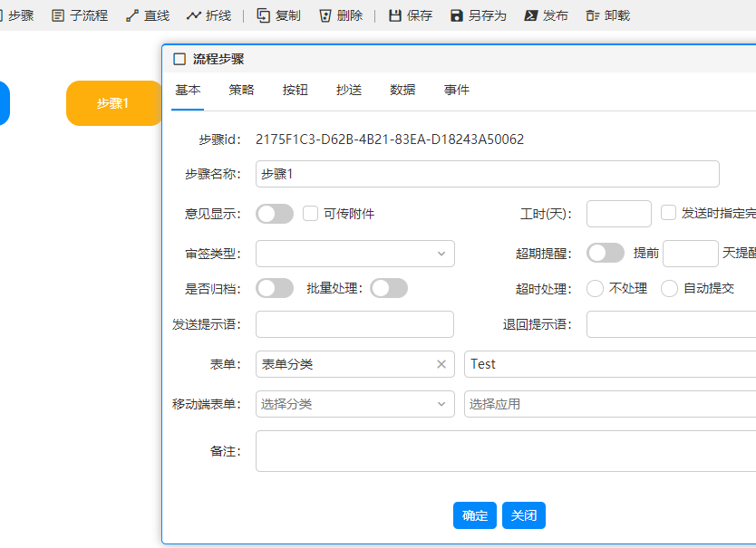The image size is (756, 548).
Task: Switch to the 数据 tab
Action: pyautogui.click(x=402, y=91)
